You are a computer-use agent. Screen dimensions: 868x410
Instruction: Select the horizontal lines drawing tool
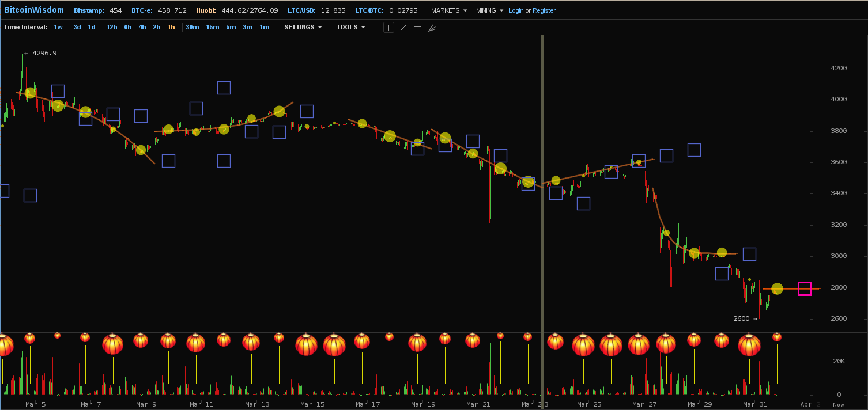417,28
